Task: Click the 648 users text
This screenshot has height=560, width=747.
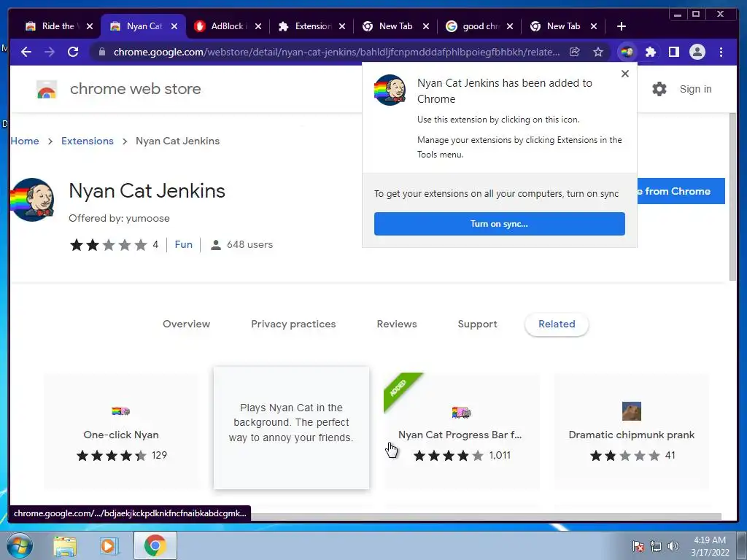Action: pyautogui.click(x=249, y=244)
